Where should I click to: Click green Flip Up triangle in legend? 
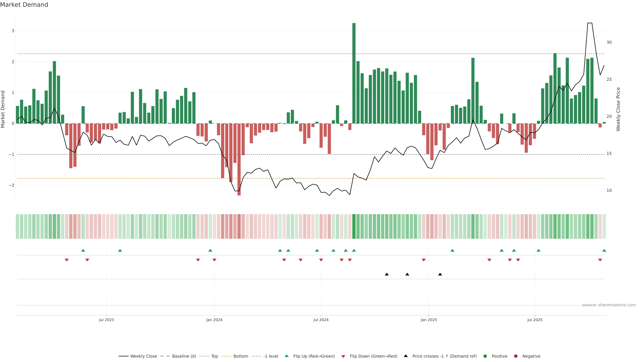coord(287,356)
